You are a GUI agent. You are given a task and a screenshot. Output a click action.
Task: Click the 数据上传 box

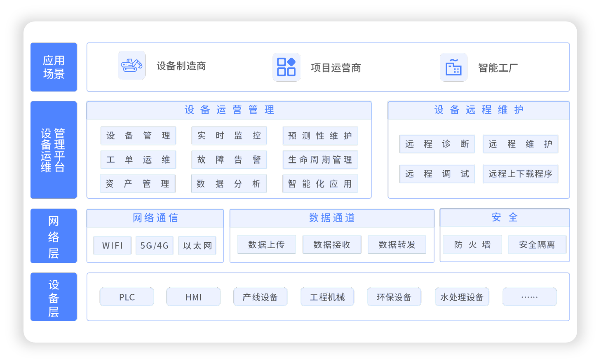(266, 245)
